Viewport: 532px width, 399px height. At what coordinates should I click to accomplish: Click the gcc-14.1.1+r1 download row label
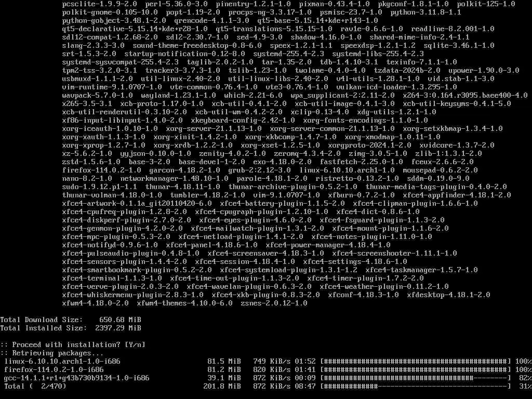77,378
